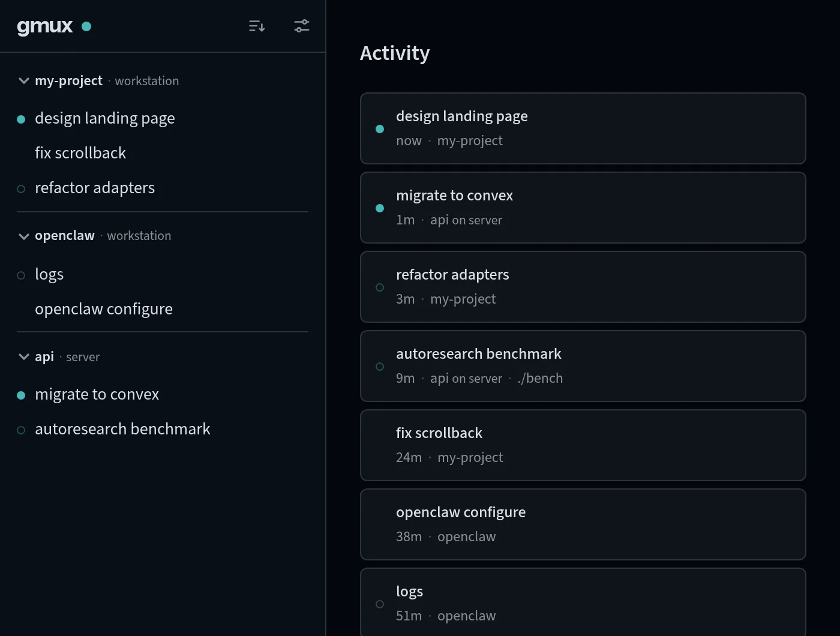Open the autoresearch benchmark activity card

(583, 366)
